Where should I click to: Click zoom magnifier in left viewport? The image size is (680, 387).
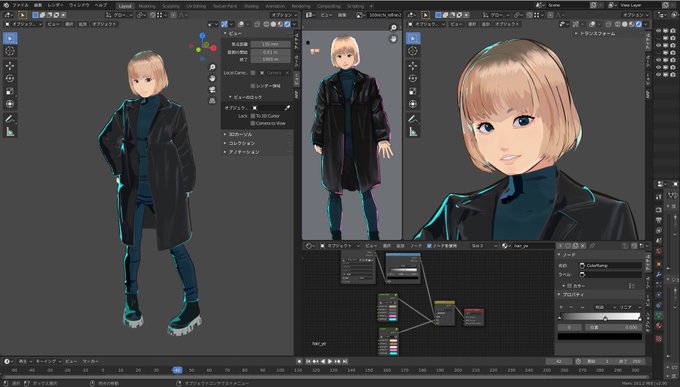(212, 67)
